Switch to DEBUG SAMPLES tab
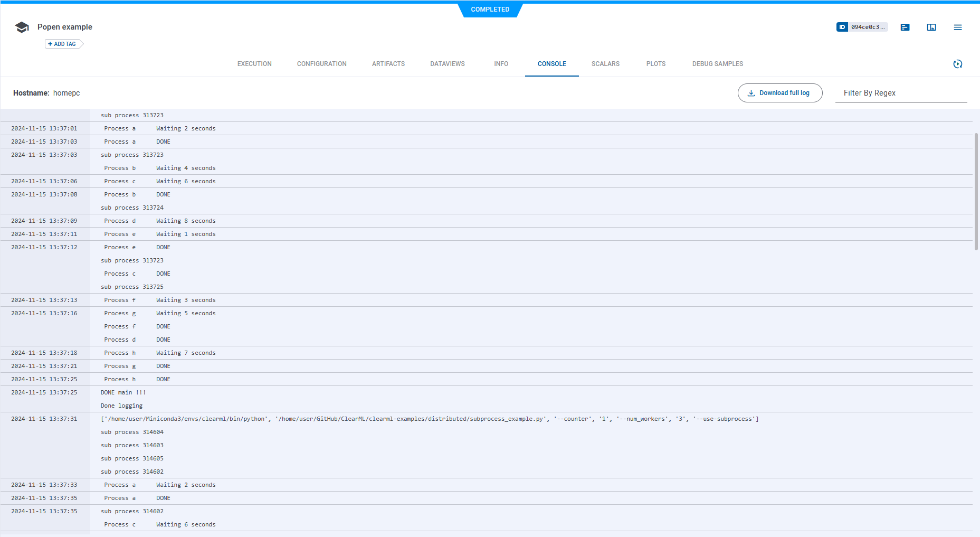Screen dimensions: 980x537 point(717,64)
